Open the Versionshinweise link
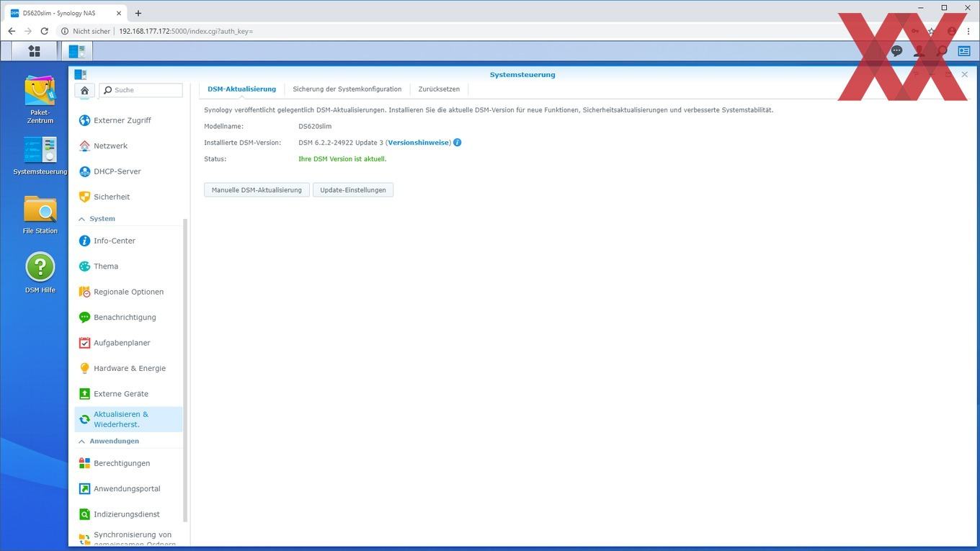This screenshot has height=551, width=980. coord(419,143)
